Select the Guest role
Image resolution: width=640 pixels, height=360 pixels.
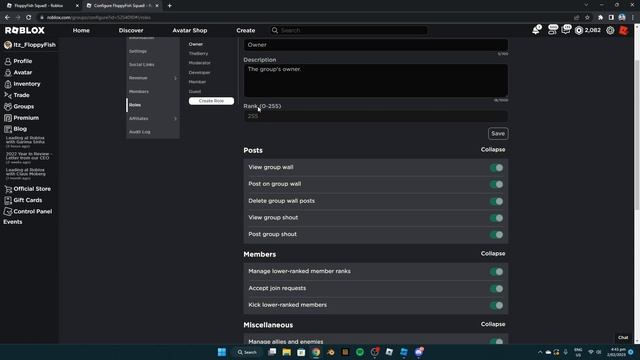pos(195,92)
